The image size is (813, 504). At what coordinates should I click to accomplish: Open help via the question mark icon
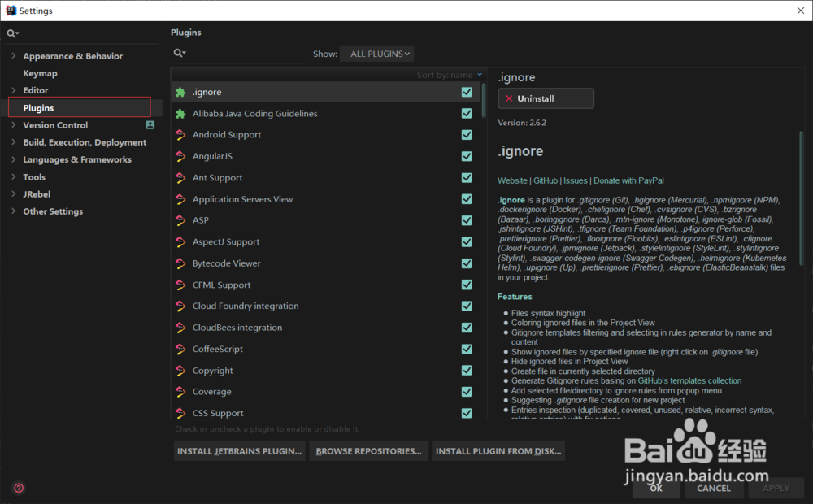coord(19,488)
